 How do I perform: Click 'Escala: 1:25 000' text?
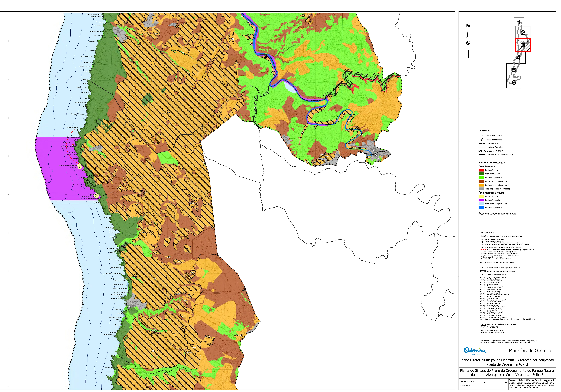tap(466, 386)
